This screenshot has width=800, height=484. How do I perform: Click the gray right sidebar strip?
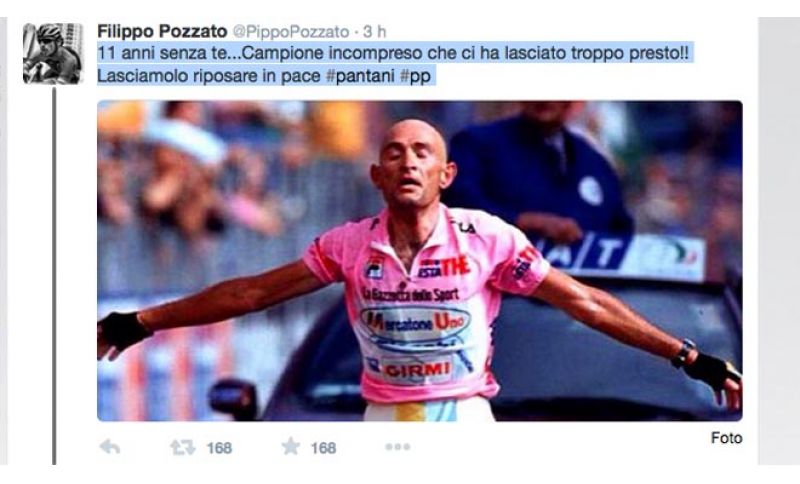click(x=779, y=241)
